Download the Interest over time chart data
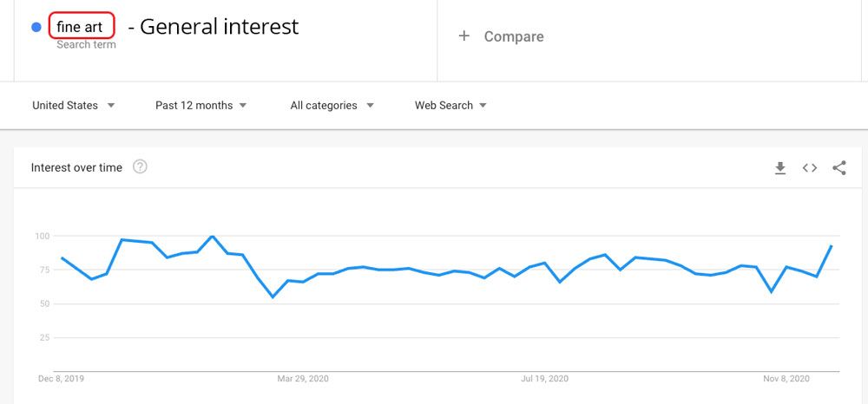Image resolution: width=868 pixels, height=404 pixels. coord(780,168)
